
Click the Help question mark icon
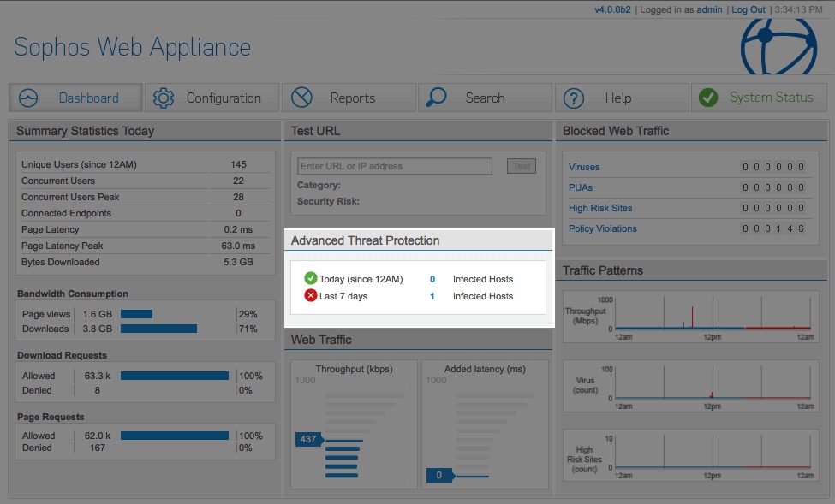coord(574,98)
